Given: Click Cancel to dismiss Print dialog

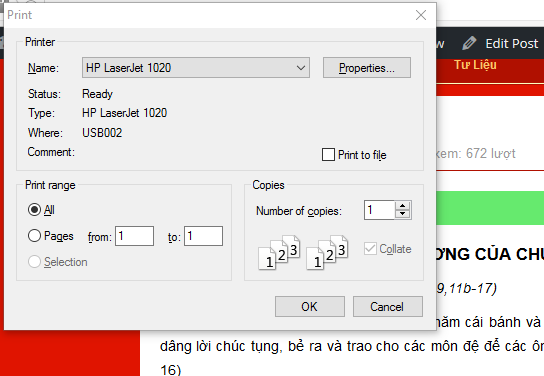Looking at the screenshot, I should [388, 307].
